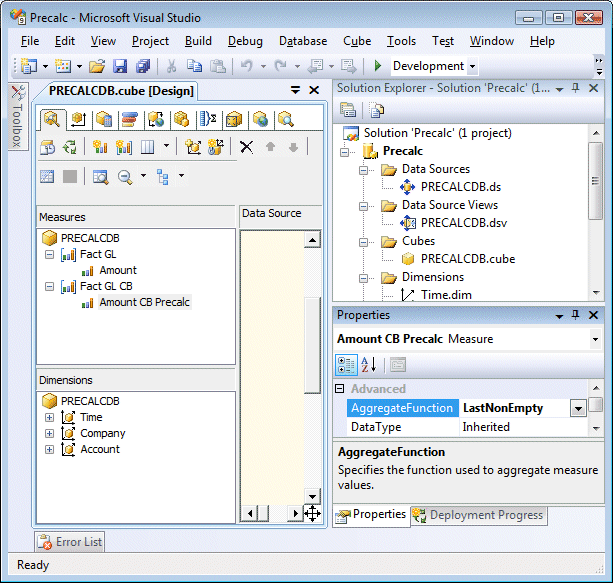Switch Properties to Alphabetical sort
This screenshot has width=613, height=583.
[369, 365]
